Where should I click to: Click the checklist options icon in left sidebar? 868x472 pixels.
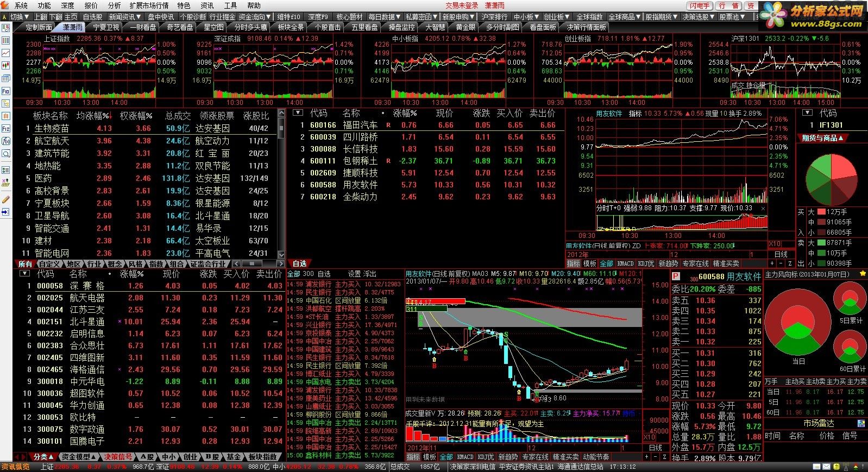pos(6,169)
